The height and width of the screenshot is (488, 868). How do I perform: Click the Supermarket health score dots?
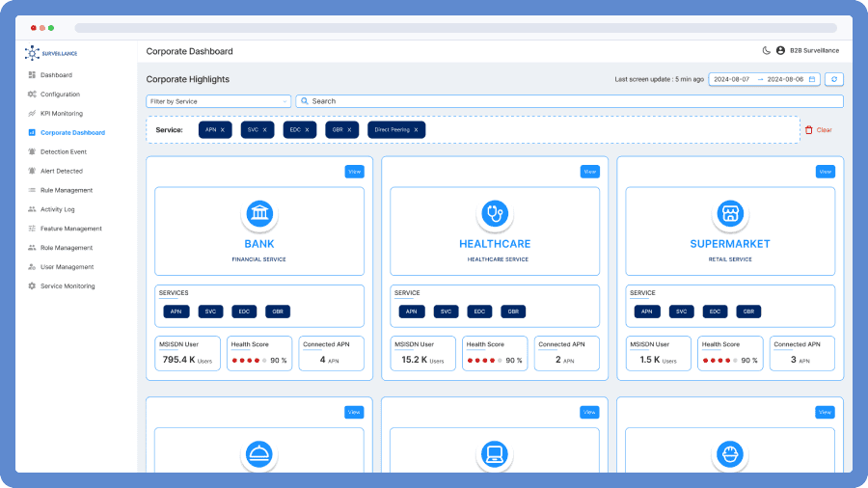(x=719, y=360)
